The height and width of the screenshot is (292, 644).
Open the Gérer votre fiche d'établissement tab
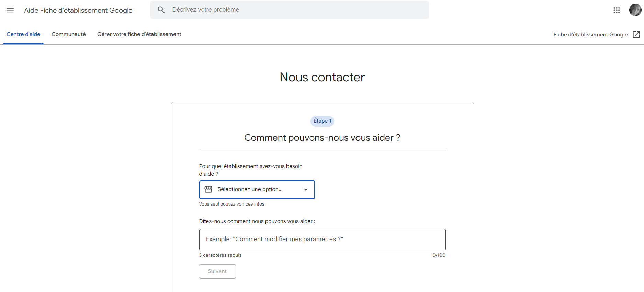pyautogui.click(x=139, y=34)
